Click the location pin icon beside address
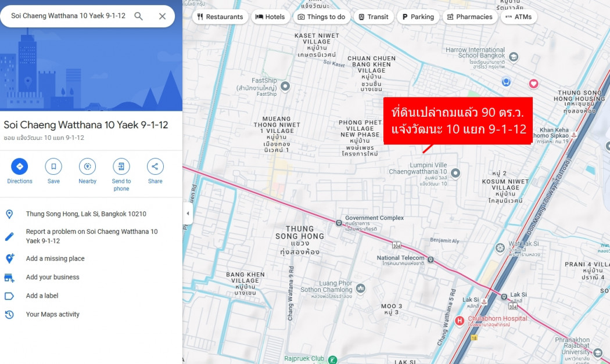The image size is (610, 364). coord(9,214)
